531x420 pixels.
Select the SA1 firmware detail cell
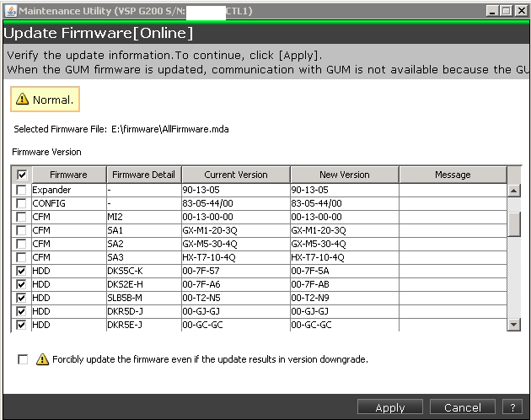coord(144,230)
